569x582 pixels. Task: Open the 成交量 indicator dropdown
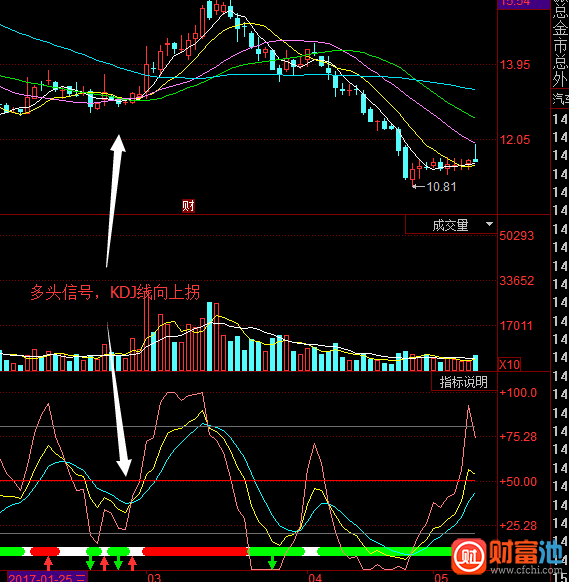tap(451, 225)
